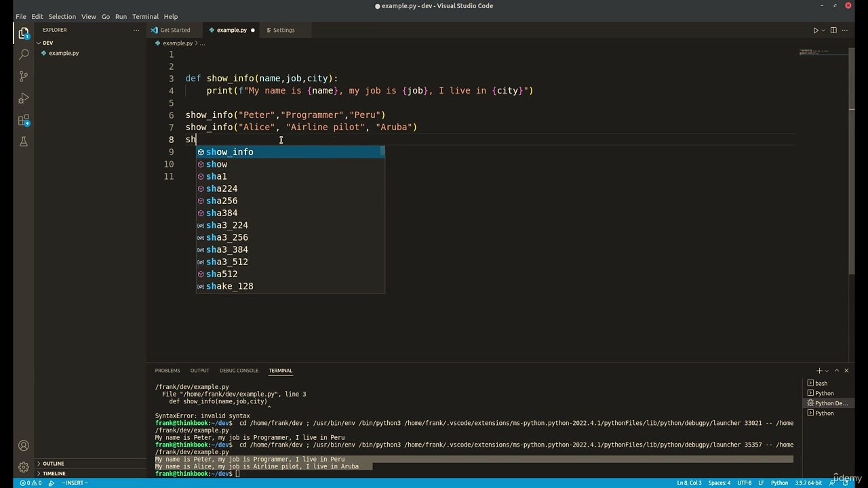Open the Extensions view

click(24, 121)
